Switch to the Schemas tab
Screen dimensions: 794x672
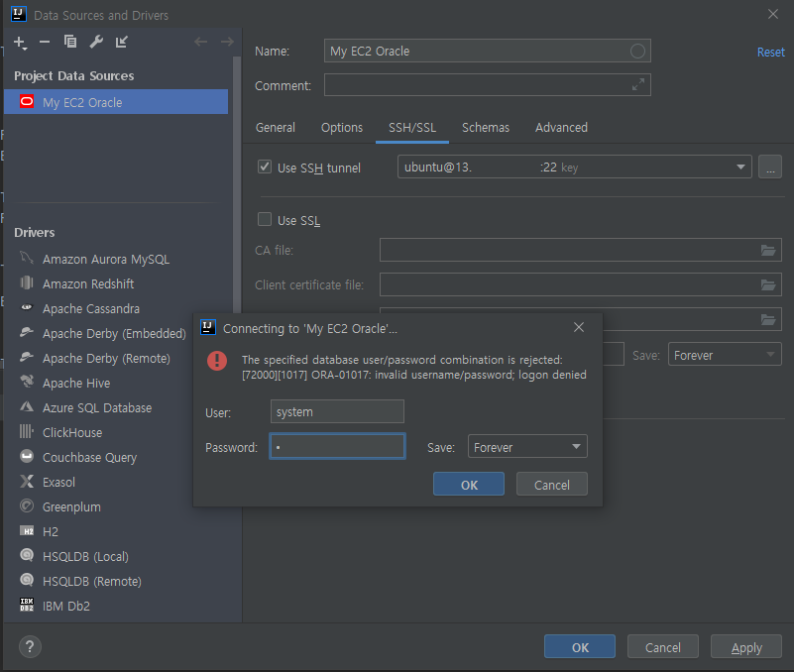click(485, 128)
